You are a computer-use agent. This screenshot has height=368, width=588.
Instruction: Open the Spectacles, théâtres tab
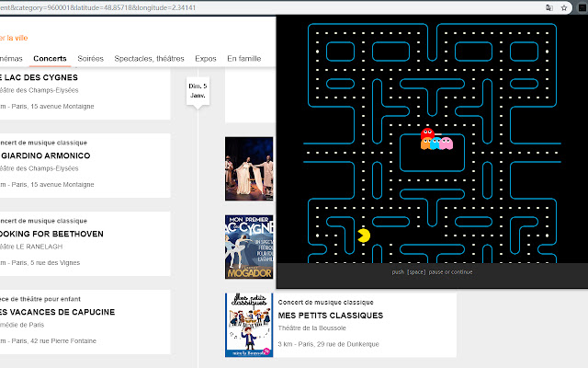point(149,59)
